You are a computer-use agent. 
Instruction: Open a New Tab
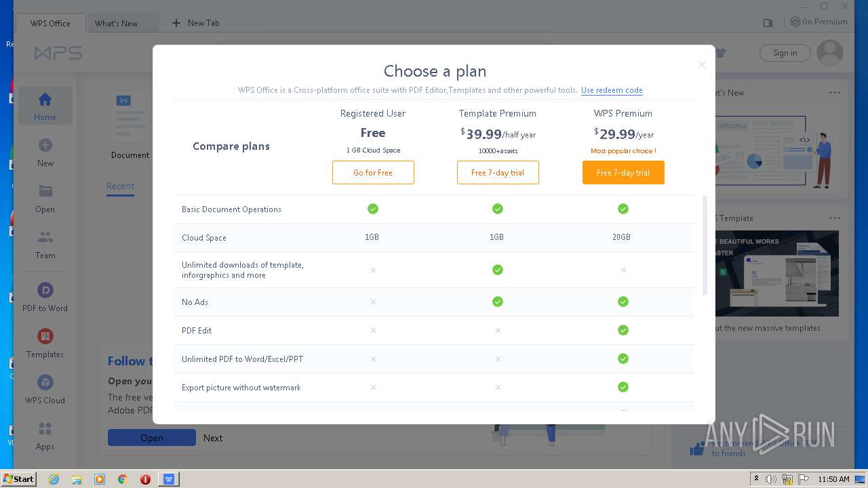195,23
